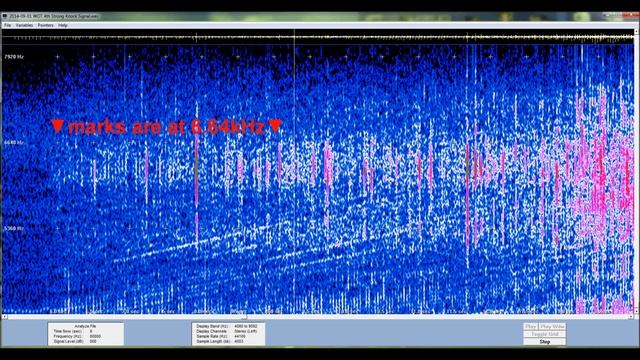Click the Sample Length value
Image resolution: width=640 pixels, height=360 pixels.
238,341
